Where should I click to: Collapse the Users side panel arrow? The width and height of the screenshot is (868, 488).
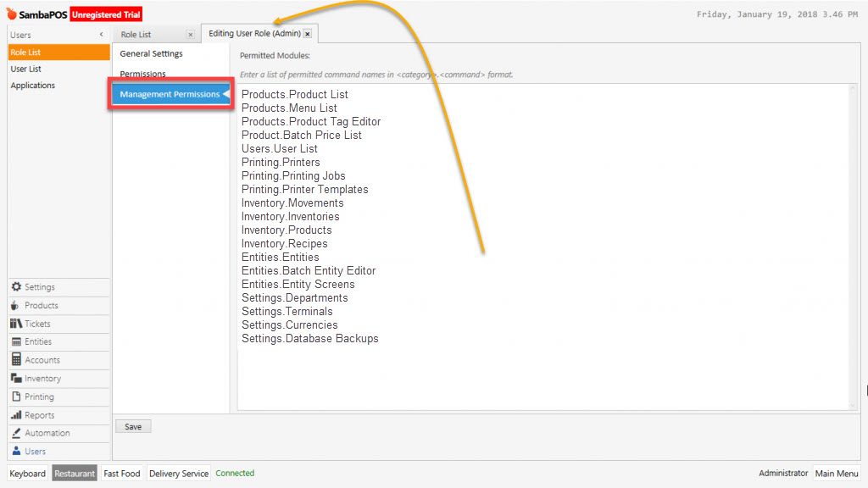point(102,34)
